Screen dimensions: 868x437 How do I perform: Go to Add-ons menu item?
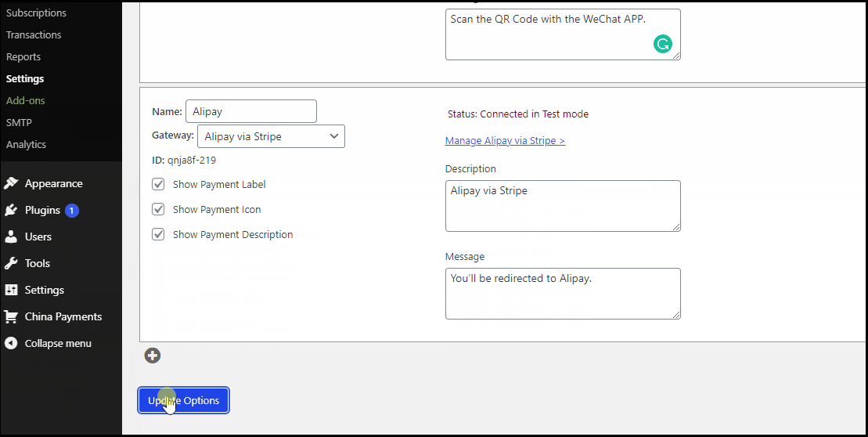25,101
